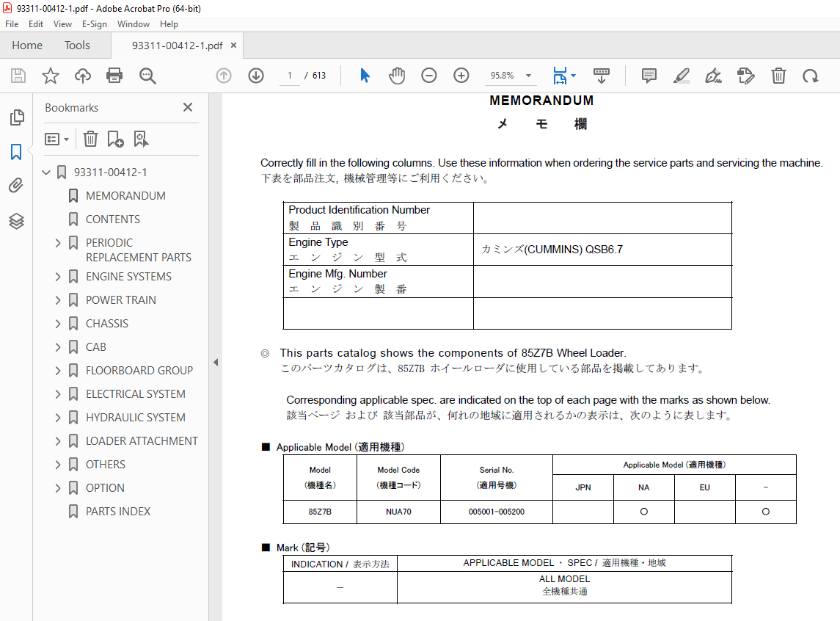
Task: Jump to PARTS INDEX bookmark
Action: pos(118,511)
